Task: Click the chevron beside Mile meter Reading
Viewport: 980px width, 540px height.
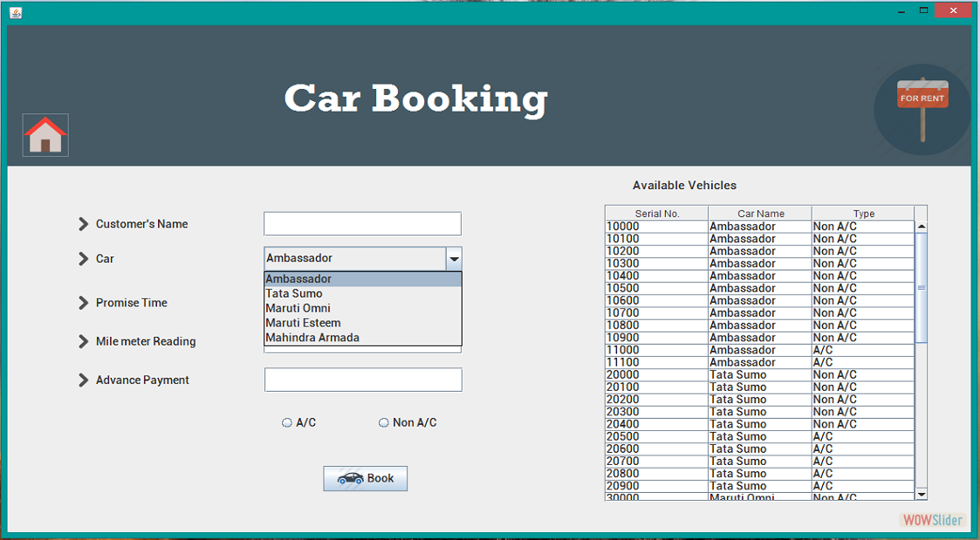Action: pyautogui.click(x=83, y=341)
